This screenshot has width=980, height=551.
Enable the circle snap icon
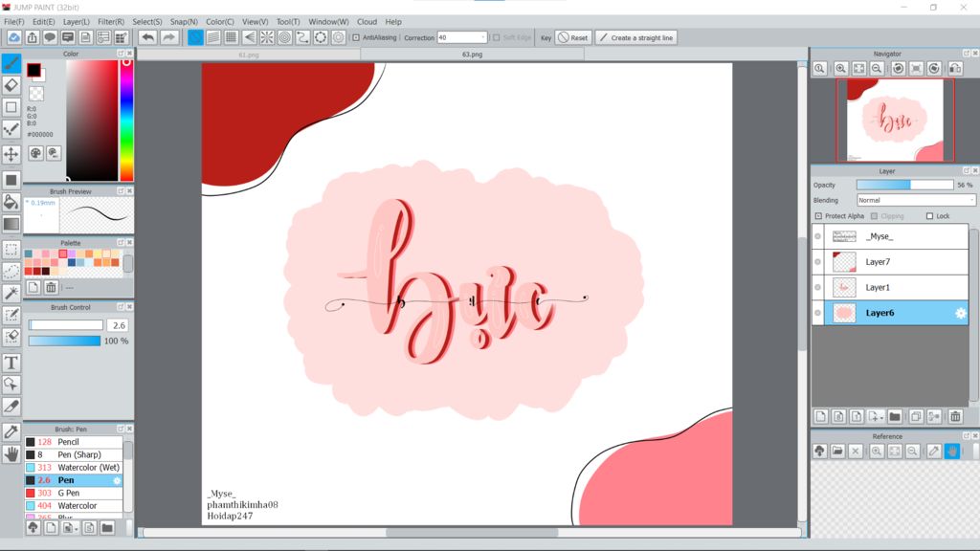[x=285, y=37]
